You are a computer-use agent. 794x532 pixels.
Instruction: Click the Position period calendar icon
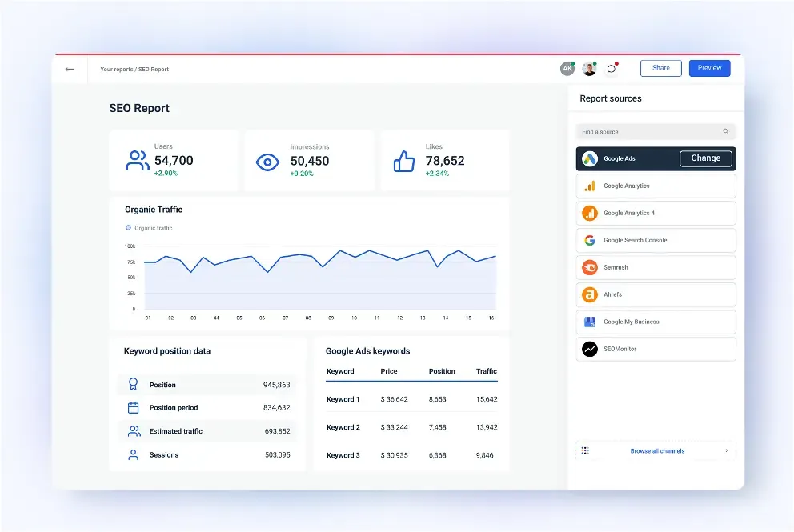(133, 407)
